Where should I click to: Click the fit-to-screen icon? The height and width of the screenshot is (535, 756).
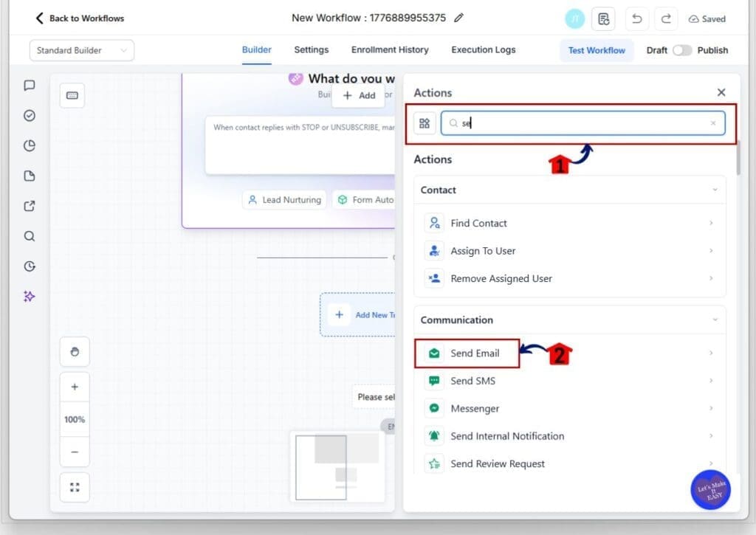(75, 487)
